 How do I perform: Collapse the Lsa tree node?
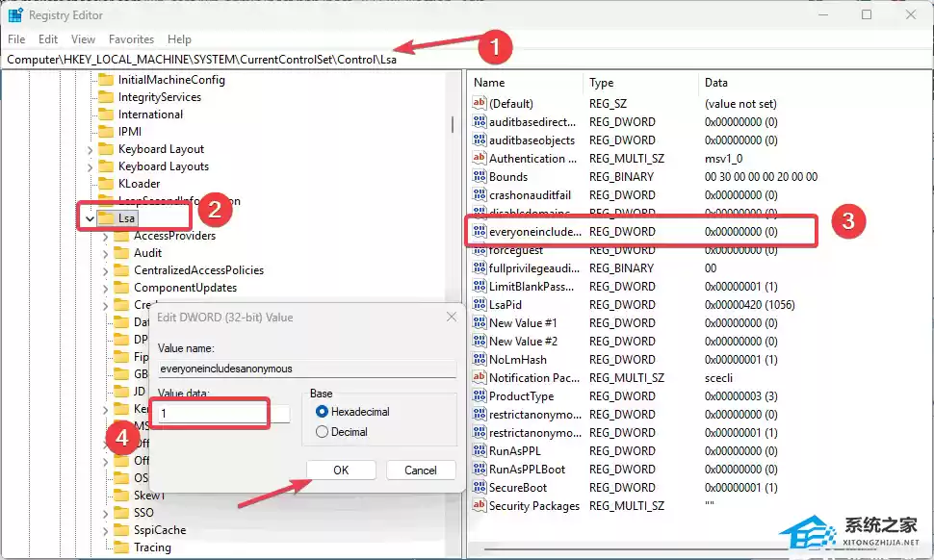pyautogui.click(x=90, y=218)
